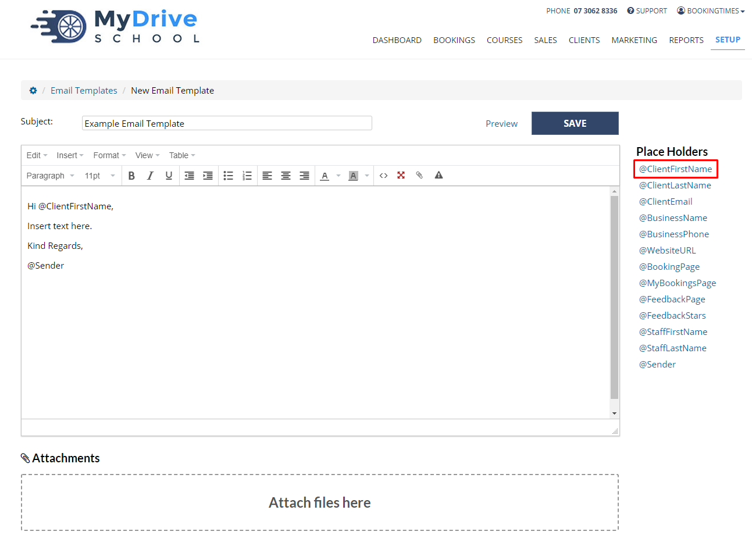
Task: Insert the @FeedbackPage placeholder
Action: click(672, 299)
